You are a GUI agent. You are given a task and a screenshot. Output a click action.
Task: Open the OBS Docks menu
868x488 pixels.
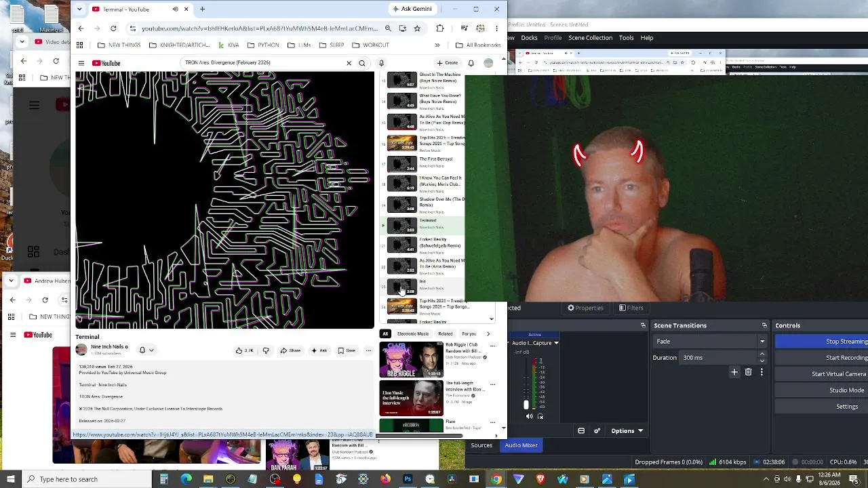tap(529, 38)
